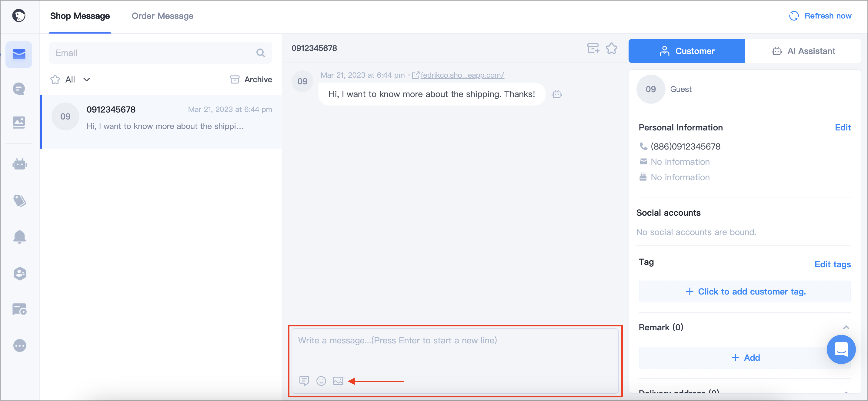868x401 pixels.
Task: Add a new remark
Action: click(745, 358)
